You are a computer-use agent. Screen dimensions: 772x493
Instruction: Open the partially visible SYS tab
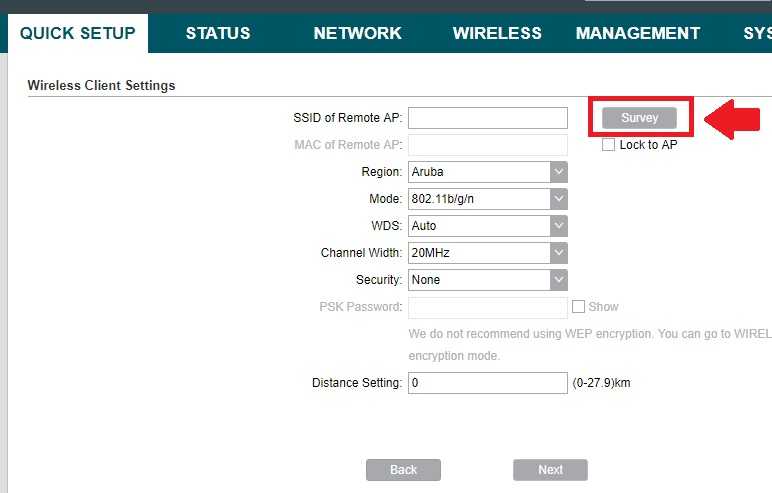coord(756,33)
